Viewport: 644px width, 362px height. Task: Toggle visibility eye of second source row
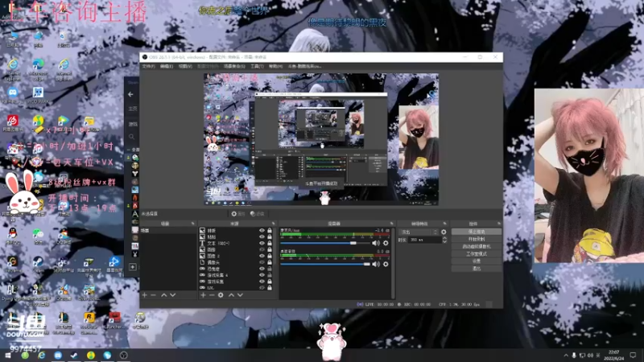point(262,237)
